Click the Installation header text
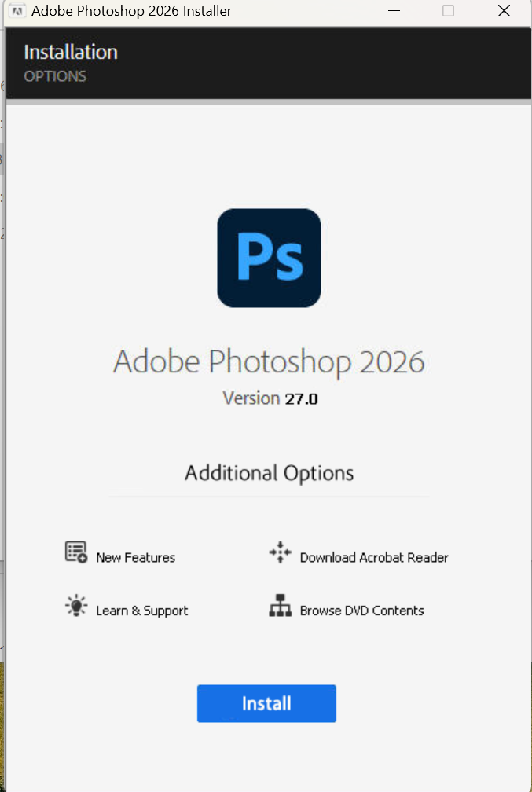The width and height of the screenshot is (532, 792). point(71,53)
